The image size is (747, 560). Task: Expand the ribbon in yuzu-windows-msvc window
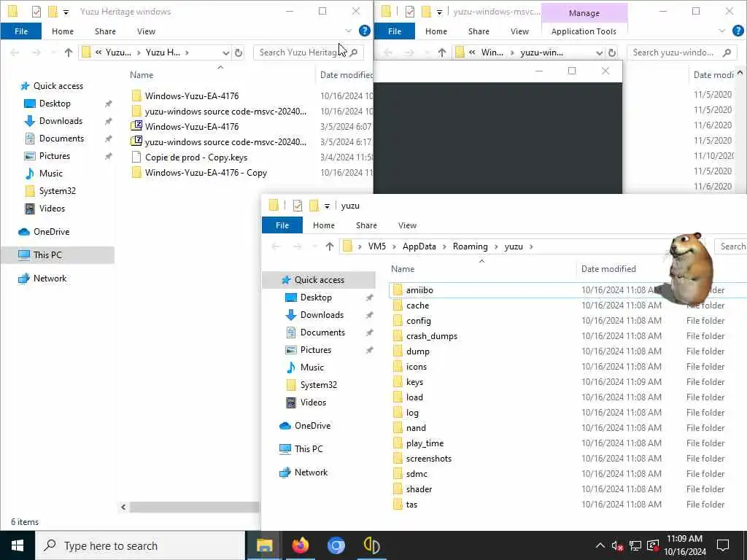[x=721, y=31]
